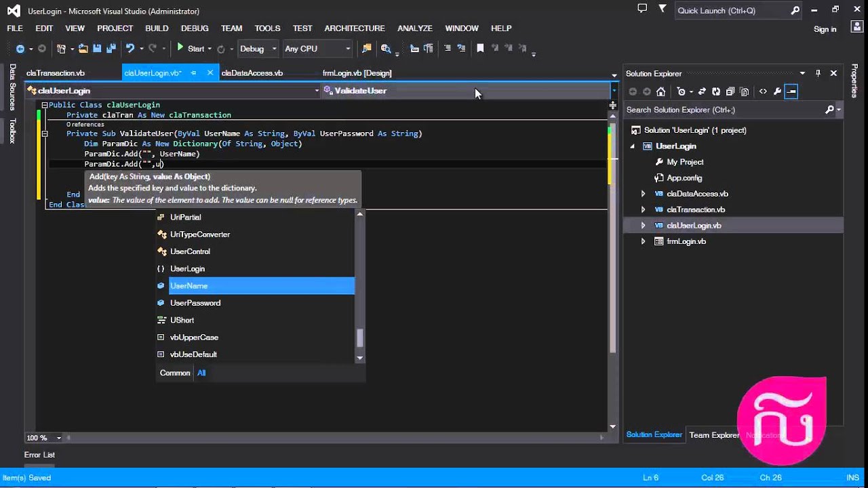The height and width of the screenshot is (488, 868).
Task: Click the Comment Out Selected Lines icon
Action: click(447, 49)
